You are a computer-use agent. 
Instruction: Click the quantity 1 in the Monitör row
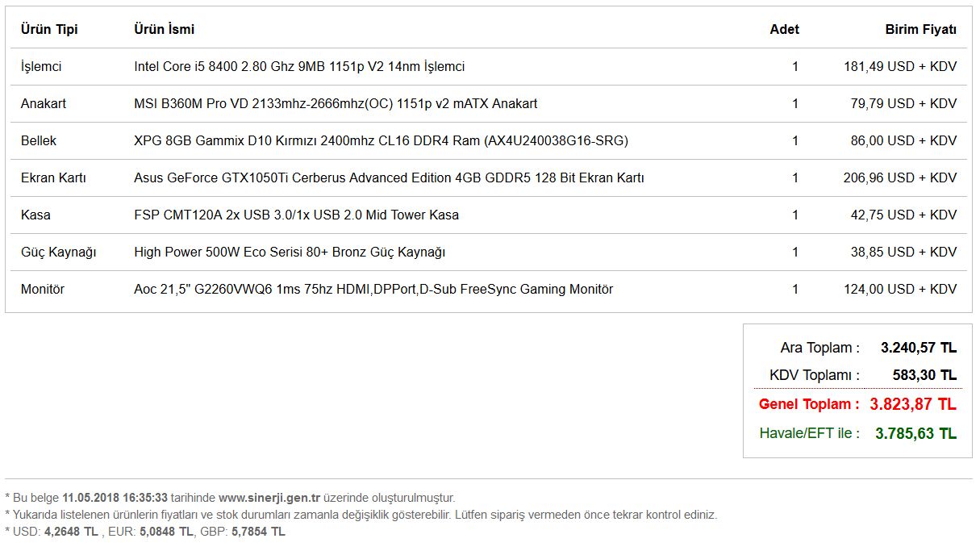tap(795, 289)
